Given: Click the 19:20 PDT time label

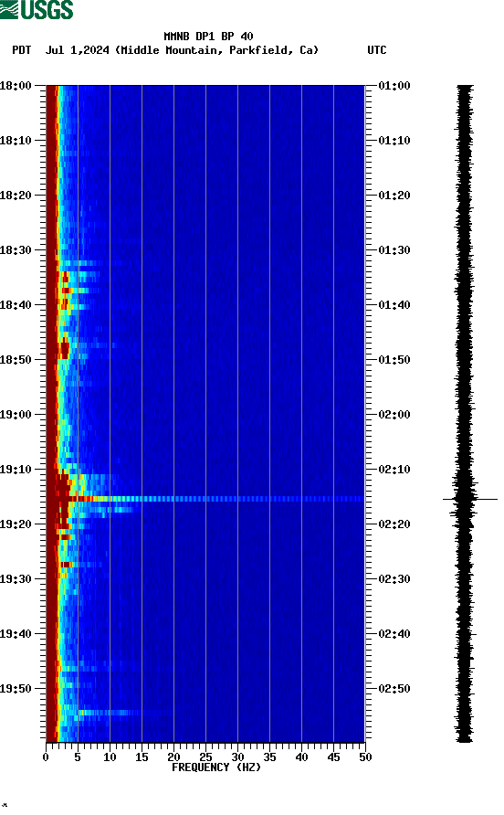Looking at the screenshot, I should click(16, 524).
